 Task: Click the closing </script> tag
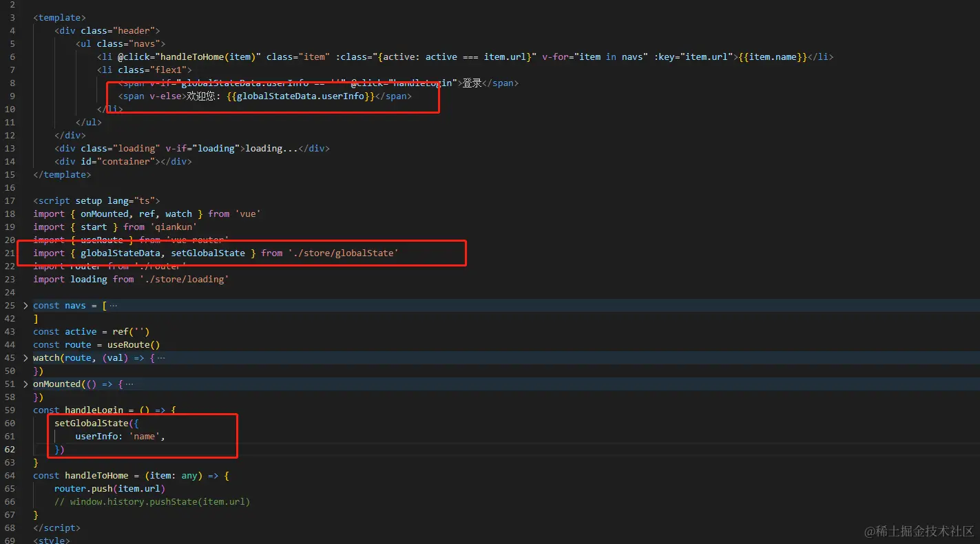pos(57,527)
